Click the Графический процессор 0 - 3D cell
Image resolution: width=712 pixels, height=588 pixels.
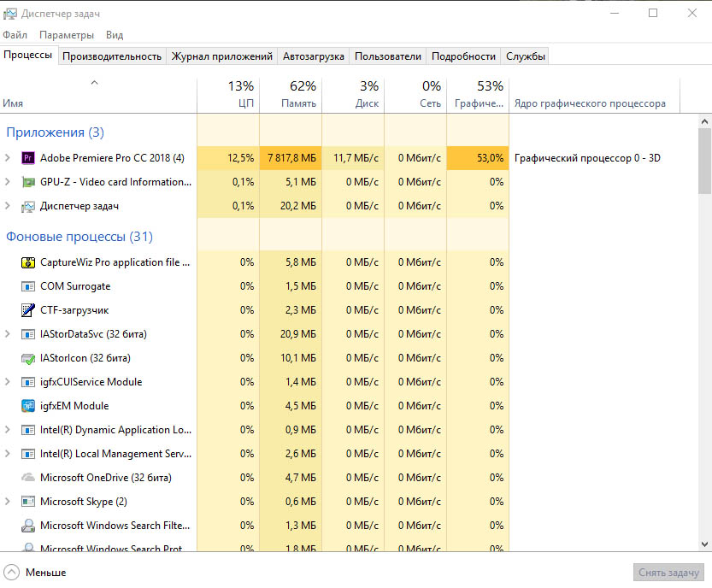pyautogui.click(x=587, y=158)
